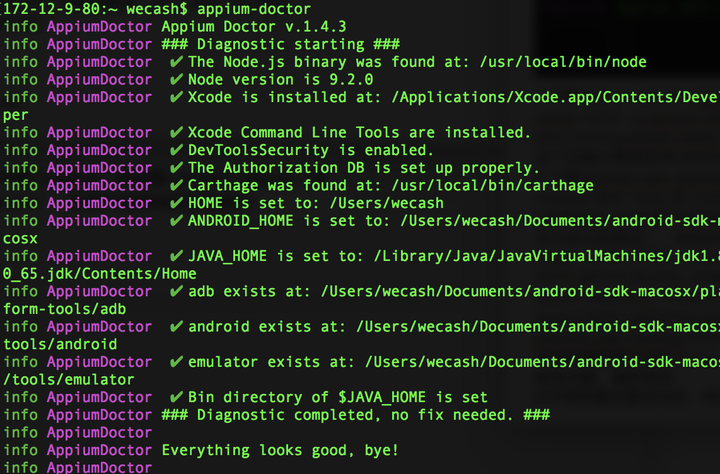The height and width of the screenshot is (474, 720).
Task: Click checkmark beside 'Node version is 9.2.0'
Action: [176, 79]
